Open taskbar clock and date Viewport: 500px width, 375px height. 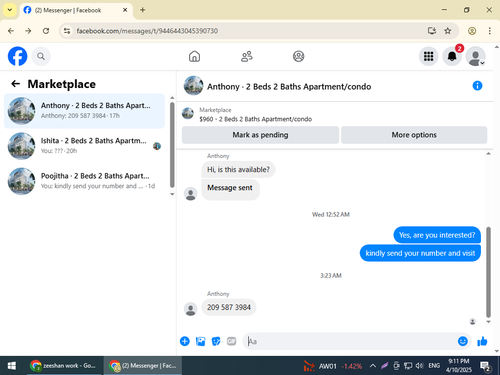(x=459, y=366)
